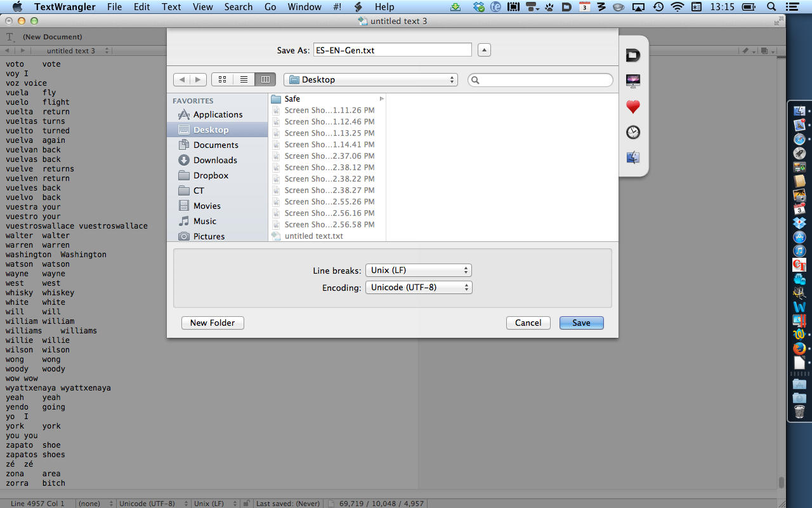The height and width of the screenshot is (508, 812).
Task: Open the Line breaks dropdown
Action: (x=419, y=270)
